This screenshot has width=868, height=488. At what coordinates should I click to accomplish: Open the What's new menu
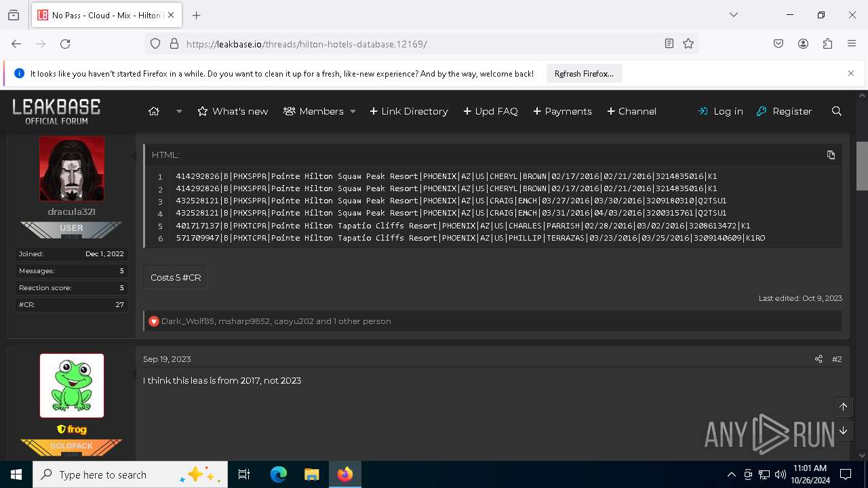tap(233, 111)
